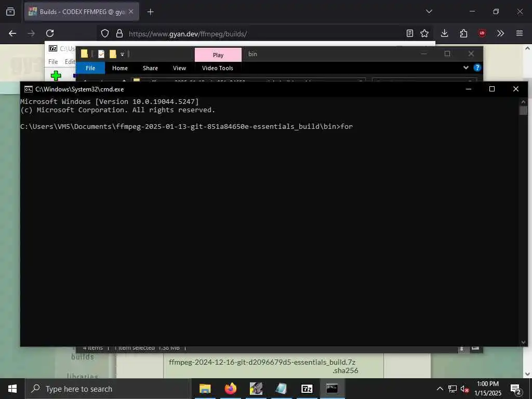
Task: Click ffmpeg-2024-12-16 essentials_build.7z link
Action: click(262, 362)
